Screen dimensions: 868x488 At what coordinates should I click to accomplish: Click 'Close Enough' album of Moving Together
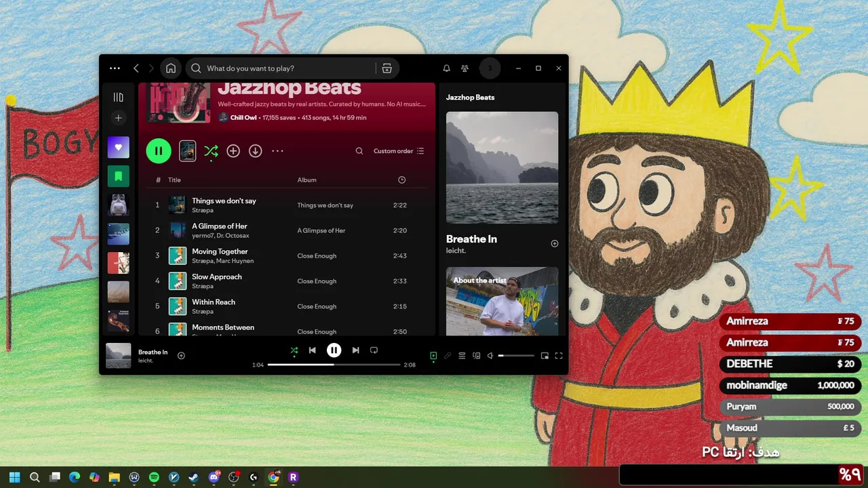pyautogui.click(x=317, y=256)
